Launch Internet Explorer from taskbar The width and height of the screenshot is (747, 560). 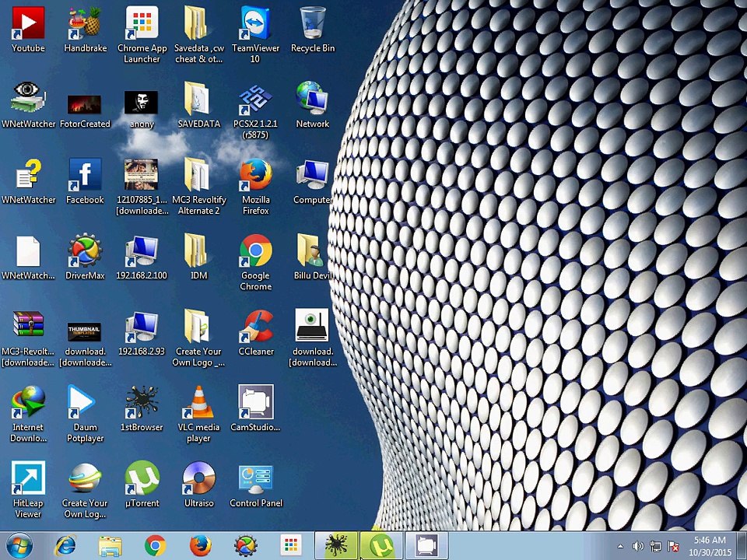click(x=65, y=546)
